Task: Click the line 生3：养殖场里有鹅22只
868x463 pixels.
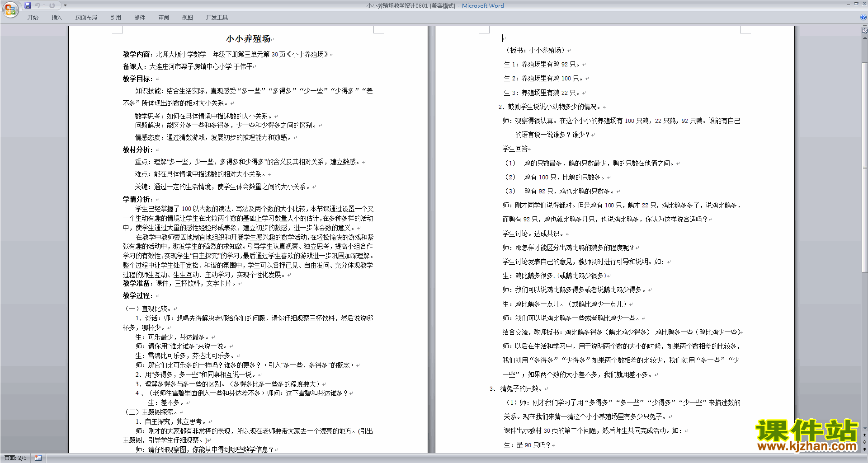Action: (542, 93)
